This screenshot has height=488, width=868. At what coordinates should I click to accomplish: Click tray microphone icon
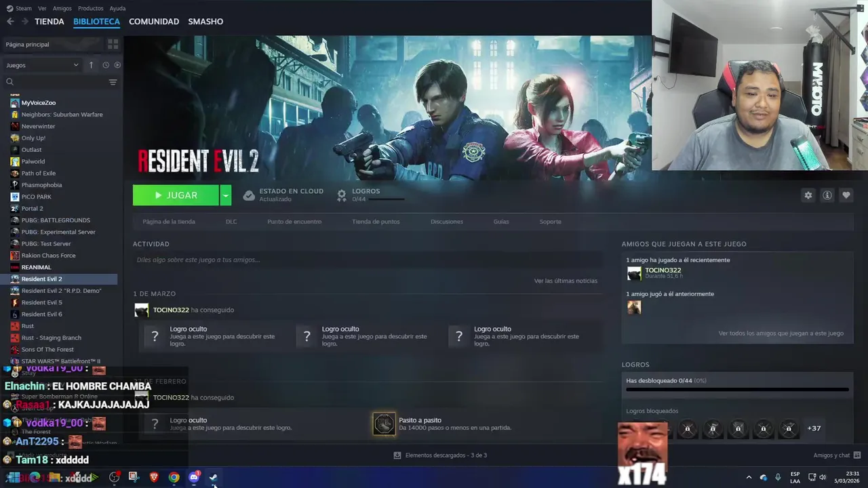[x=778, y=477]
